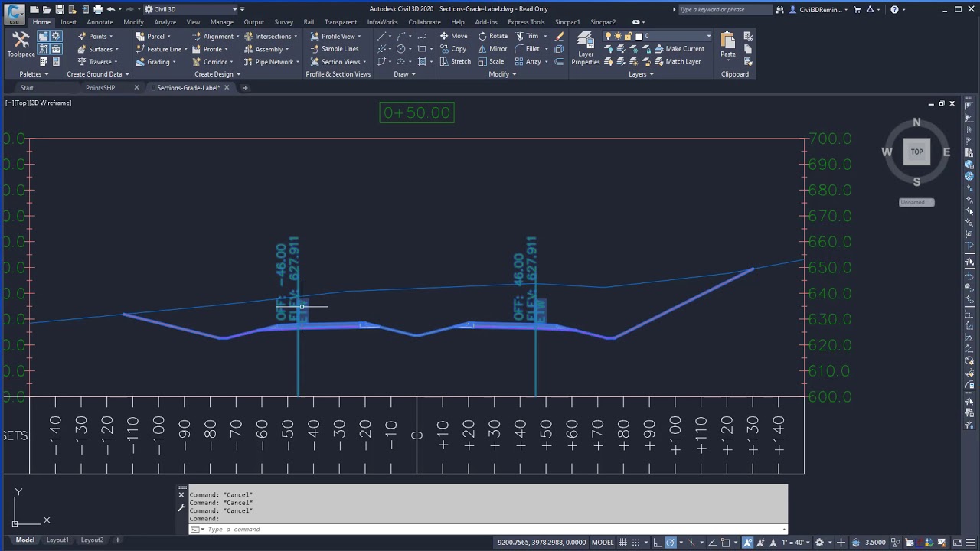Click the TOP face of the ViewCube
Viewport: 980px width, 551px height.
point(916,152)
